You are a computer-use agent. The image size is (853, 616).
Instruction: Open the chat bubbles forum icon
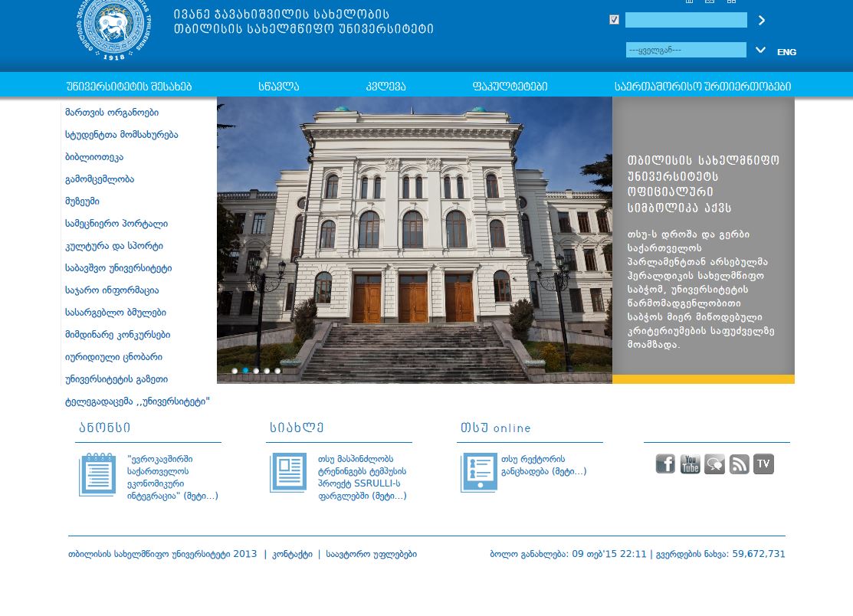714,464
